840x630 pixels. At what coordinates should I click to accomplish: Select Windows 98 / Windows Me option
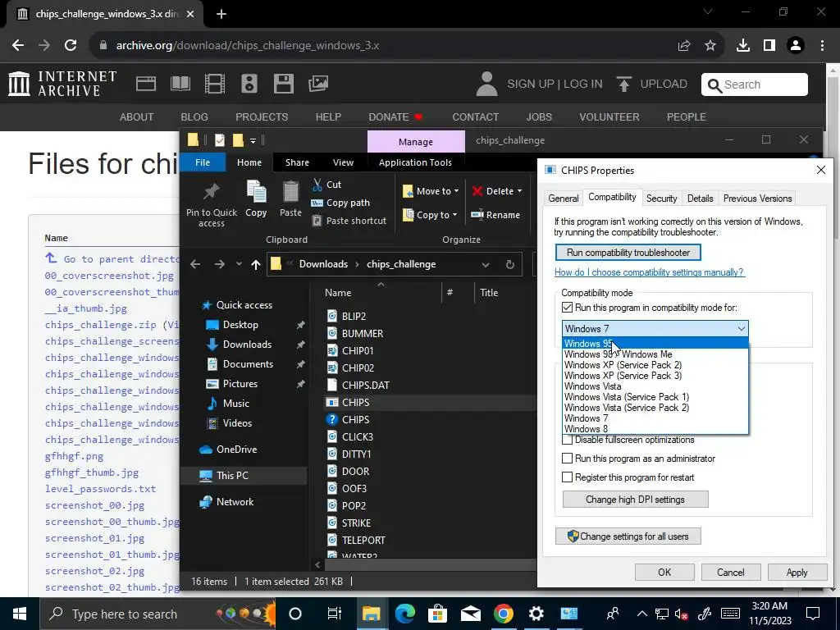pos(655,354)
